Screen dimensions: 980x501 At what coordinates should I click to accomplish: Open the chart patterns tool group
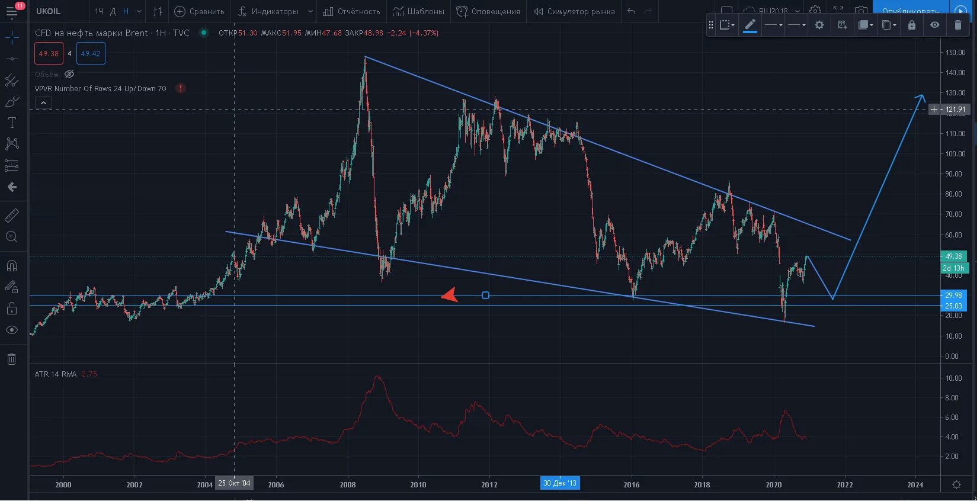click(x=12, y=144)
